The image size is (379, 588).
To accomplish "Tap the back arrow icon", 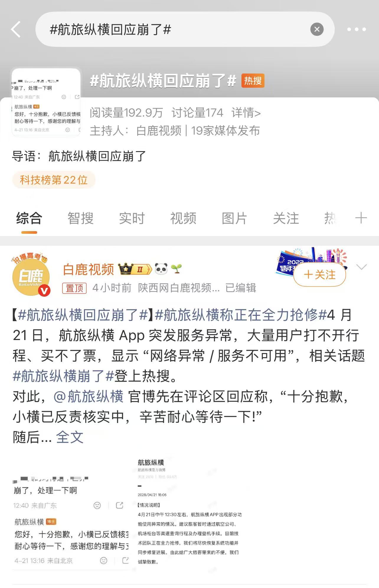I will point(16,29).
